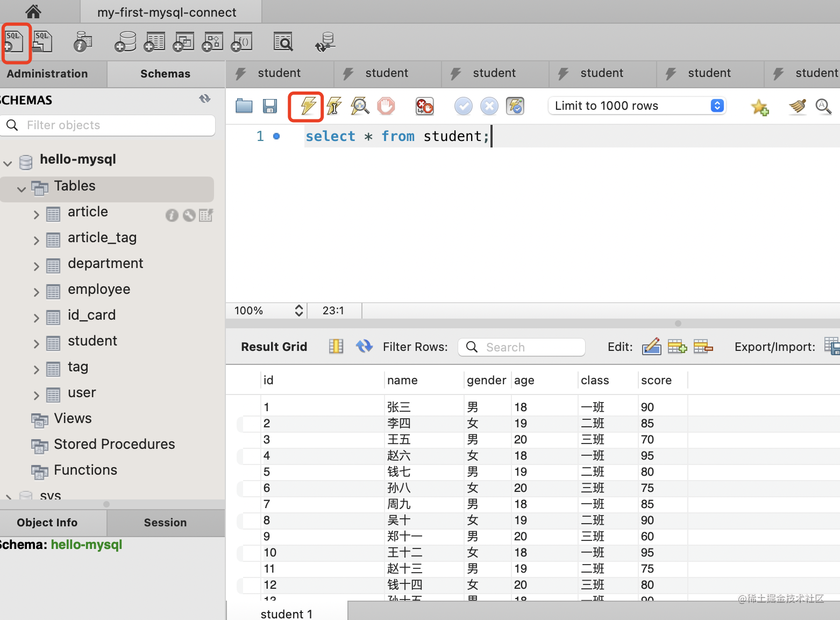Expand the student table in the tree
Screen dimensions: 840x620
coord(36,343)
